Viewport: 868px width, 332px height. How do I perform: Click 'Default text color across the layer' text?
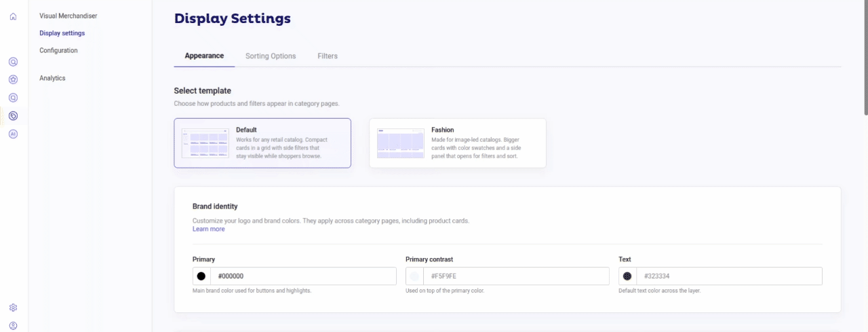pyautogui.click(x=659, y=291)
